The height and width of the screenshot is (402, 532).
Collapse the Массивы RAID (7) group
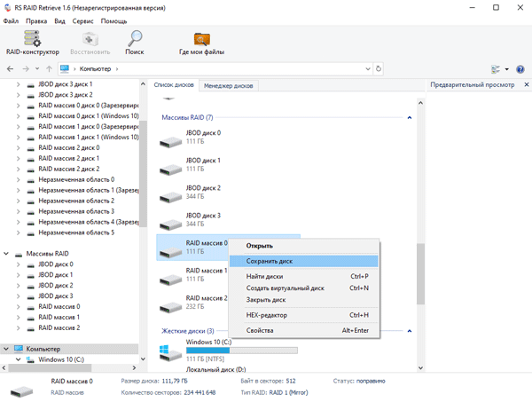coord(410,117)
